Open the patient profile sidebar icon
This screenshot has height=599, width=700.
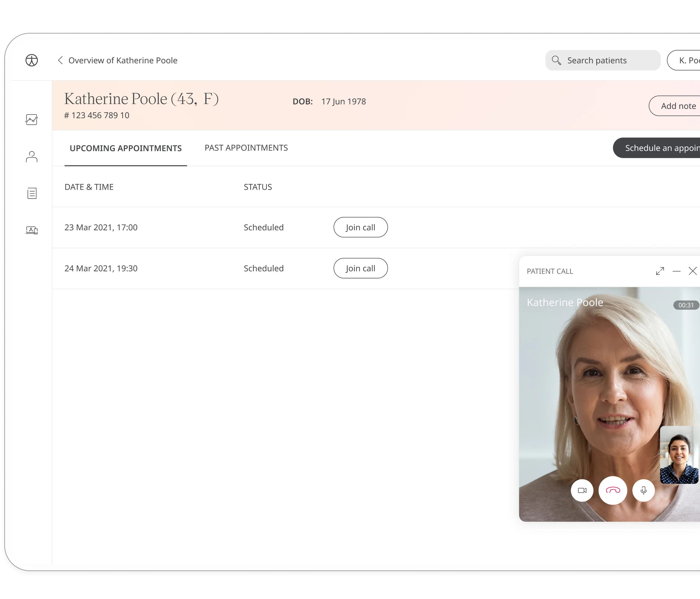(31, 157)
